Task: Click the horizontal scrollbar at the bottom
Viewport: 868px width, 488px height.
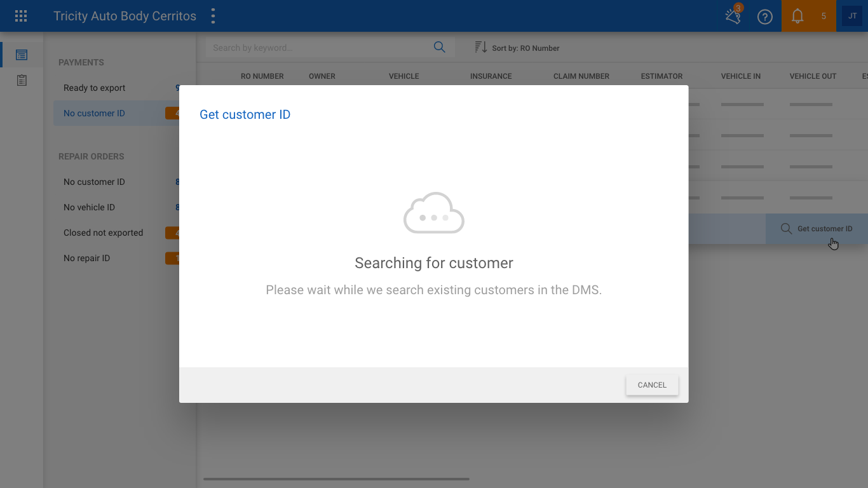Action: (x=336, y=479)
